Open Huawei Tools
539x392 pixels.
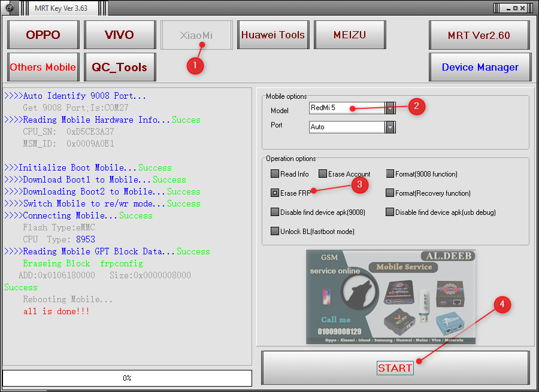[x=273, y=35]
